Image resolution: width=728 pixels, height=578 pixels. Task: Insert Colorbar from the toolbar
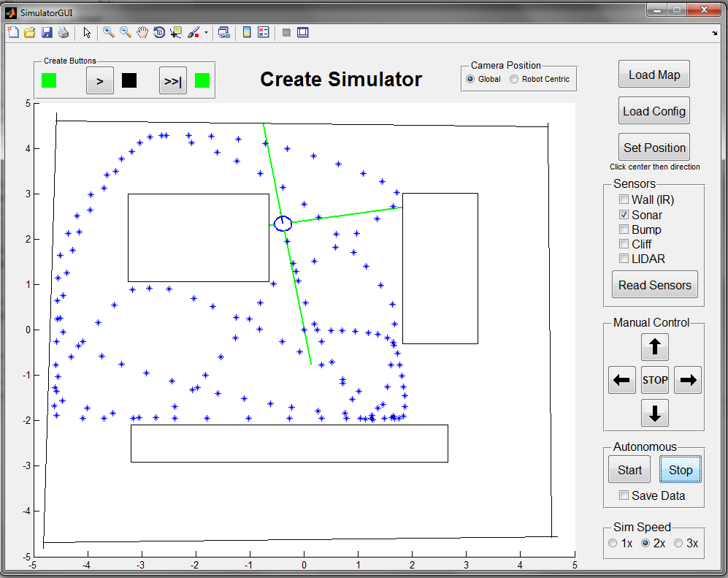247,32
